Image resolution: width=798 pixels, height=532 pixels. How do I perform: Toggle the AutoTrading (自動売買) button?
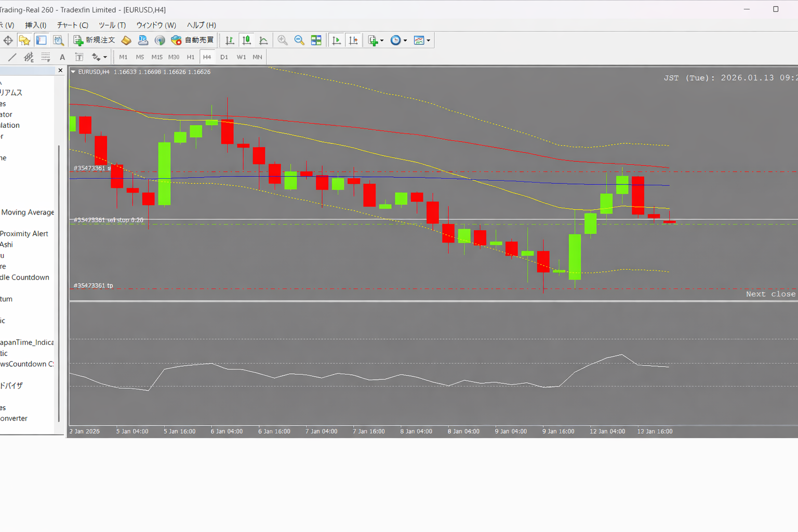click(193, 40)
